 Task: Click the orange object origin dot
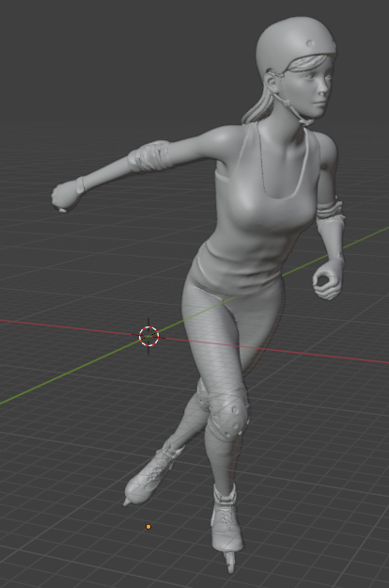coord(148,527)
